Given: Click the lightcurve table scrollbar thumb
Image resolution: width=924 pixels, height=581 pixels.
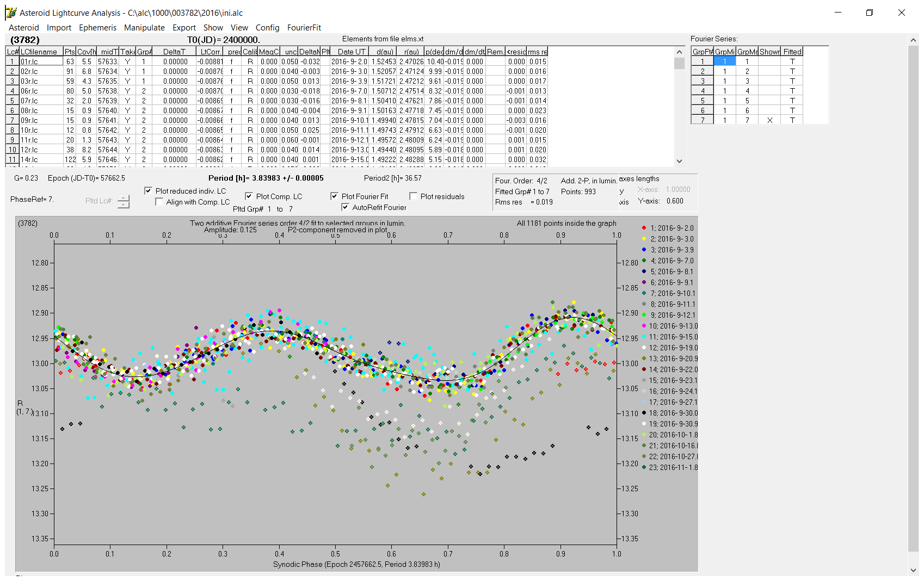Looking at the screenshot, I should (679, 63).
